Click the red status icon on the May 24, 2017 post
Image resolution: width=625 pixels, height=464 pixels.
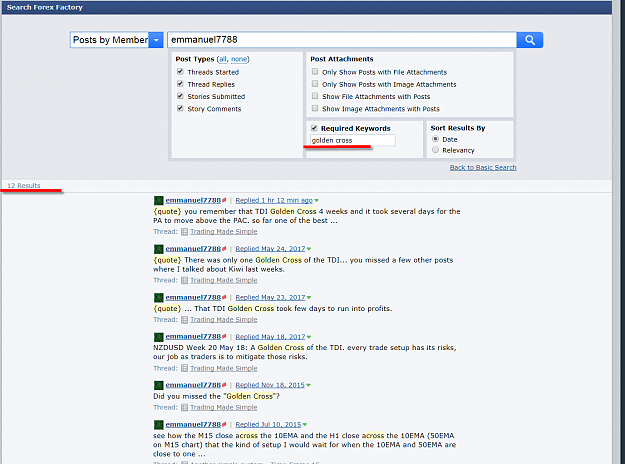point(224,249)
